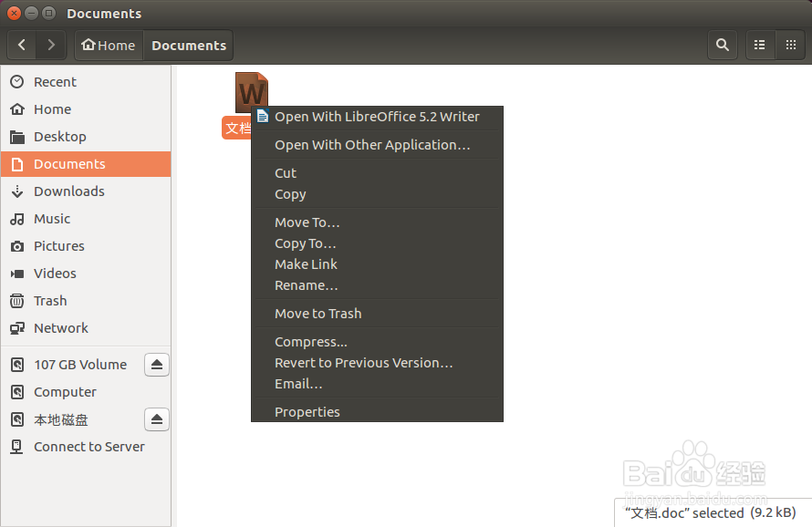Browse Network in the sidebar
Screen dimensions: 812x527
[86, 328]
